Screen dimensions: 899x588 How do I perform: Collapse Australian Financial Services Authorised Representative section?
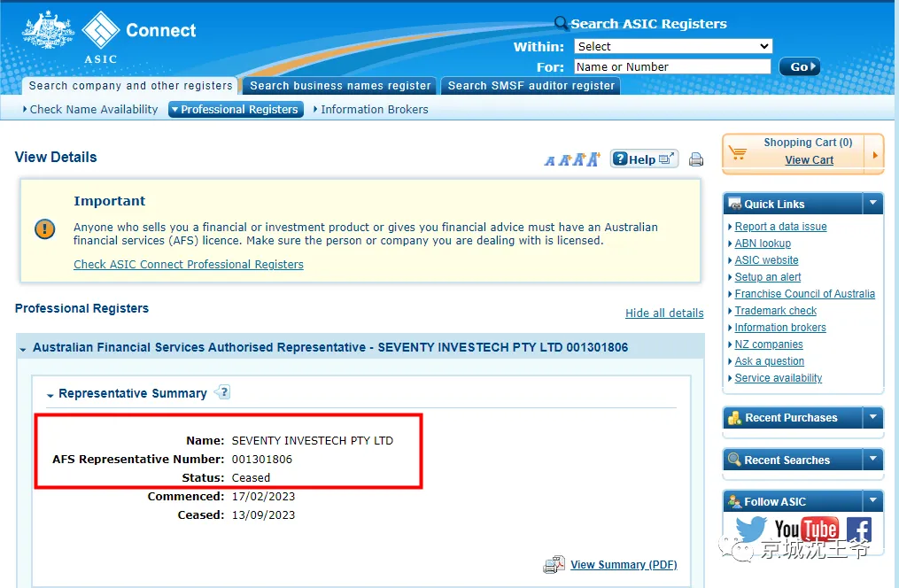[x=23, y=349]
